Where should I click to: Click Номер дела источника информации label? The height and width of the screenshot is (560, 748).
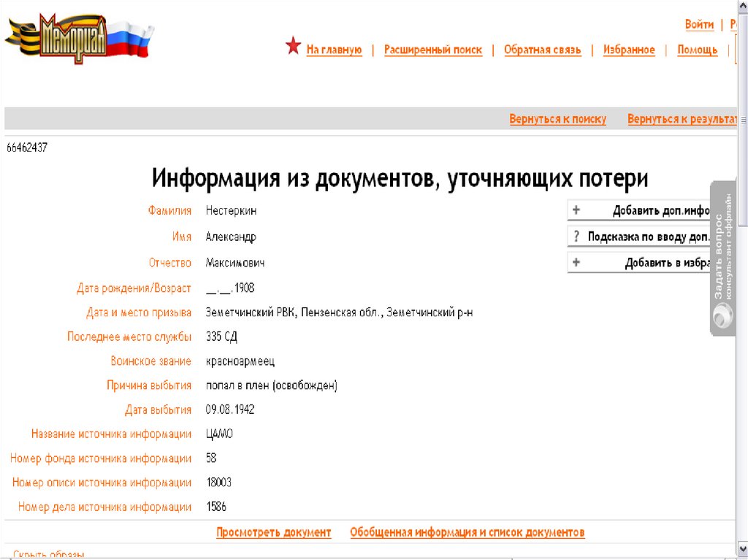(x=104, y=507)
